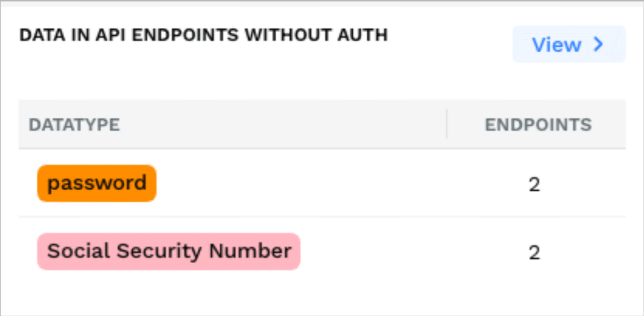Sort by the DATATYPE column header
The image size is (644, 316).
pyautogui.click(x=74, y=124)
